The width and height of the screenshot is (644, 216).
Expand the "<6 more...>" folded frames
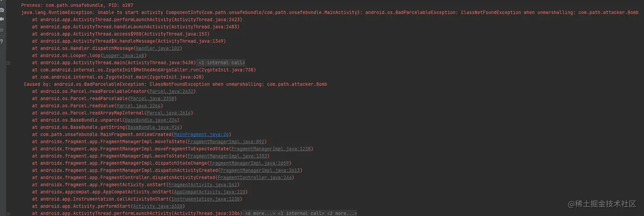(x=260, y=213)
